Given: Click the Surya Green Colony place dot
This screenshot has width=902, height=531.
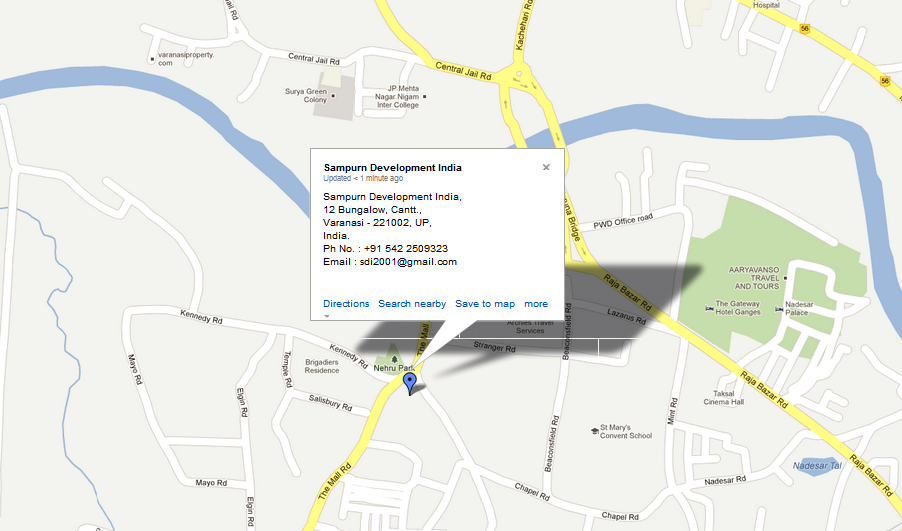Looking at the screenshot, I should (x=332, y=95).
